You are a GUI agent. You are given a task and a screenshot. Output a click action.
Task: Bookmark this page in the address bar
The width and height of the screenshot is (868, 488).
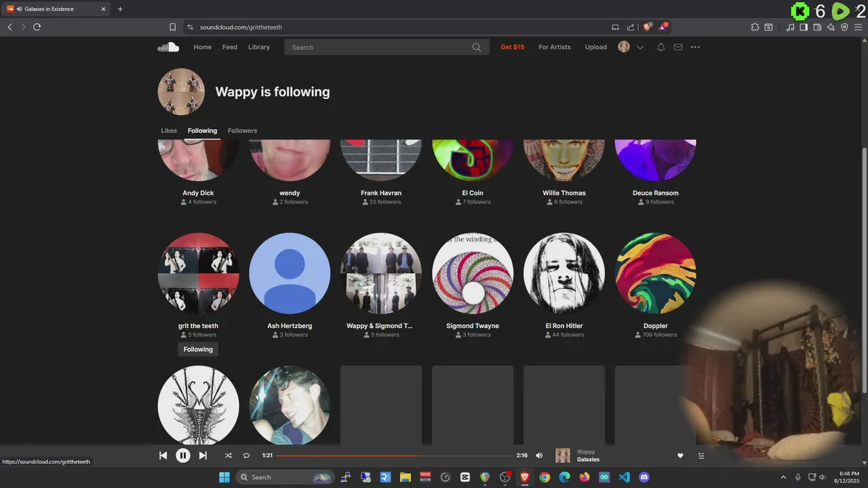[172, 27]
